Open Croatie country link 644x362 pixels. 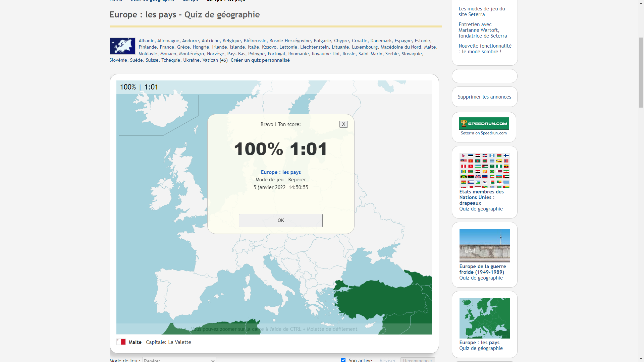pyautogui.click(x=360, y=41)
